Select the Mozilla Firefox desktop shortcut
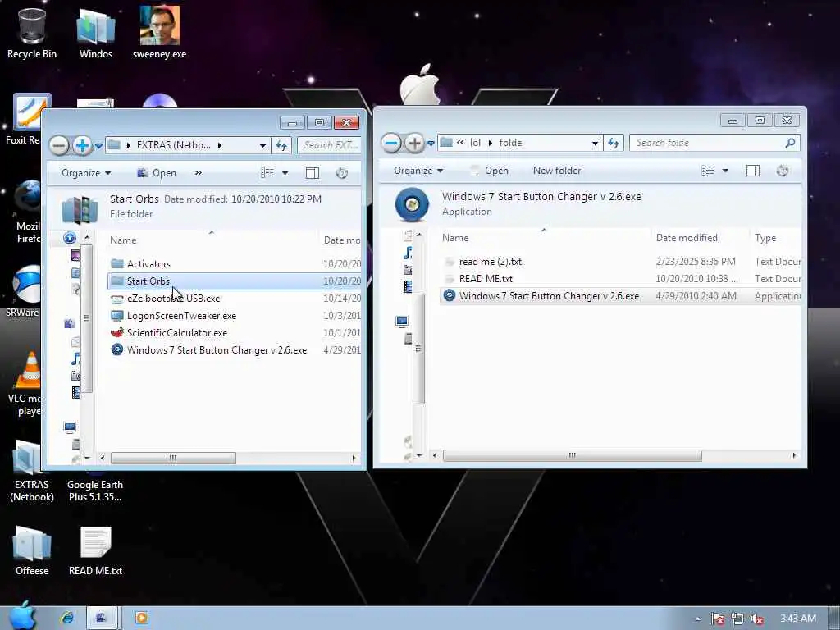Image resolution: width=840 pixels, height=630 pixels. click(x=27, y=212)
